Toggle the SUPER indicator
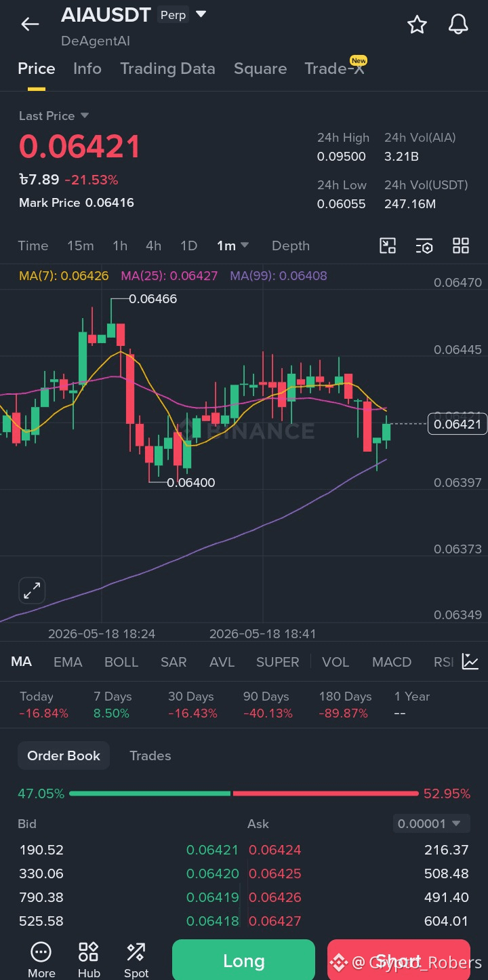 coord(278,662)
